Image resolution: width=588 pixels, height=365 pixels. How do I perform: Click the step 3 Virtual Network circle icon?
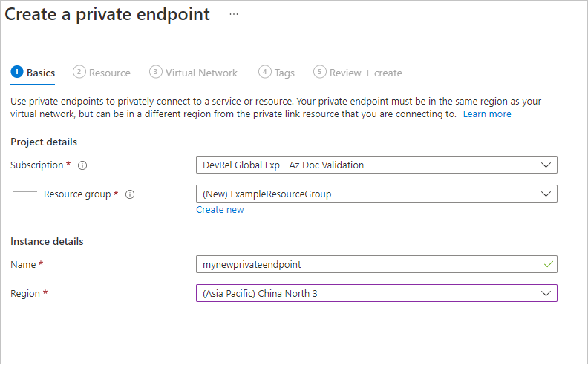click(x=155, y=72)
